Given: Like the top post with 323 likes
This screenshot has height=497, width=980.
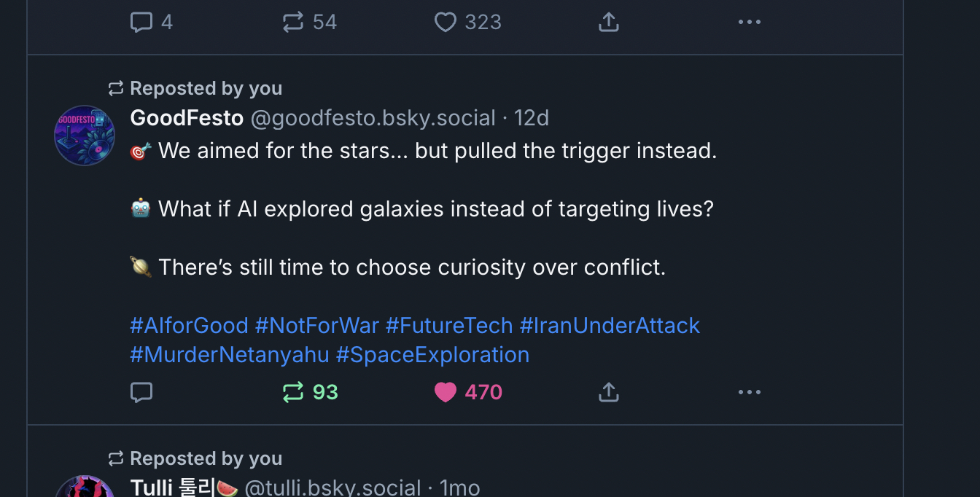Looking at the screenshot, I should 446,22.
